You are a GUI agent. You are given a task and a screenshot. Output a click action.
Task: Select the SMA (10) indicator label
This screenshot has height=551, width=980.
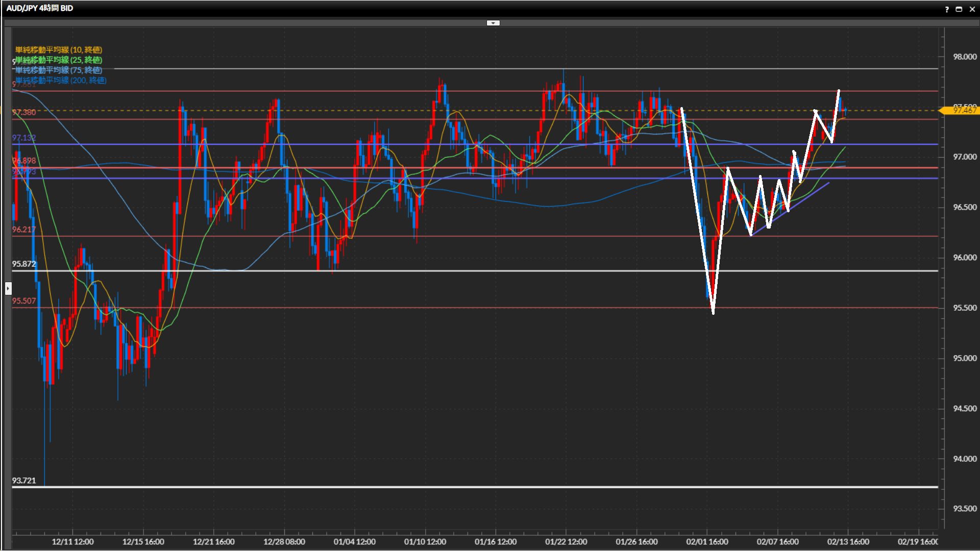coord(59,49)
